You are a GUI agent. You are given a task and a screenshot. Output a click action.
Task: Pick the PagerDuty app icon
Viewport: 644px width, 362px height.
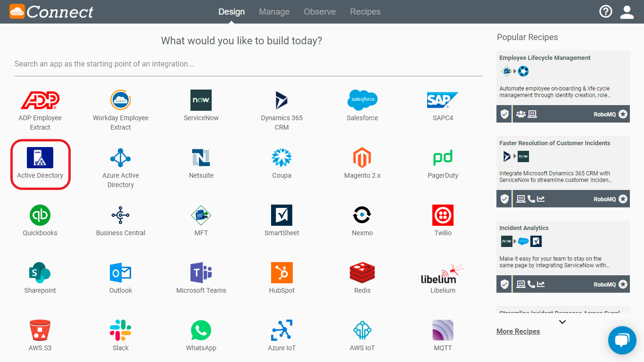click(x=443, y=157)
